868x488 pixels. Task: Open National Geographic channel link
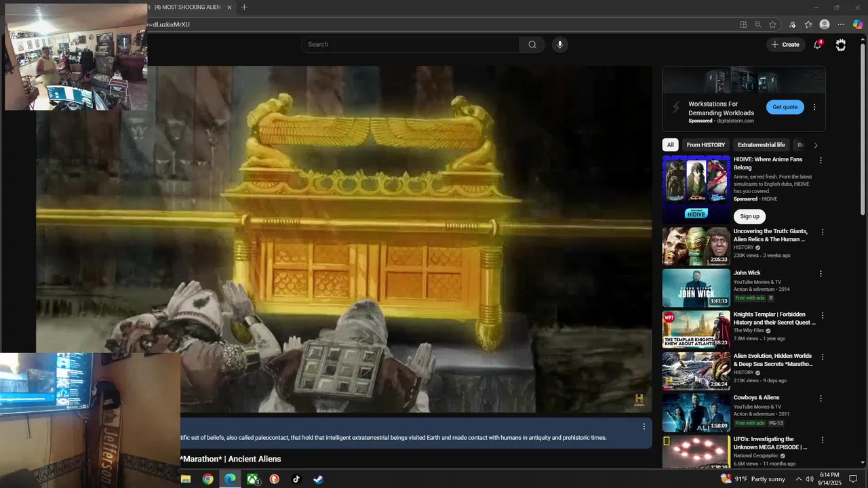756,456
